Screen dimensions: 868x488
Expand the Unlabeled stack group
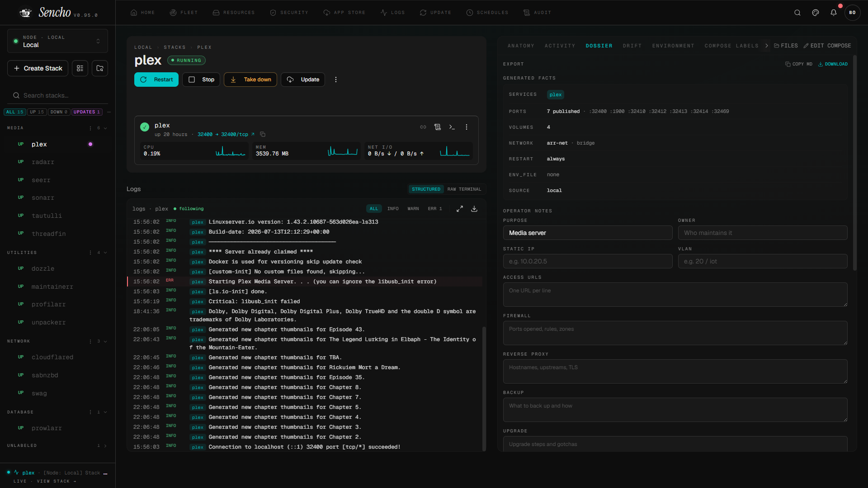(105, 446)
